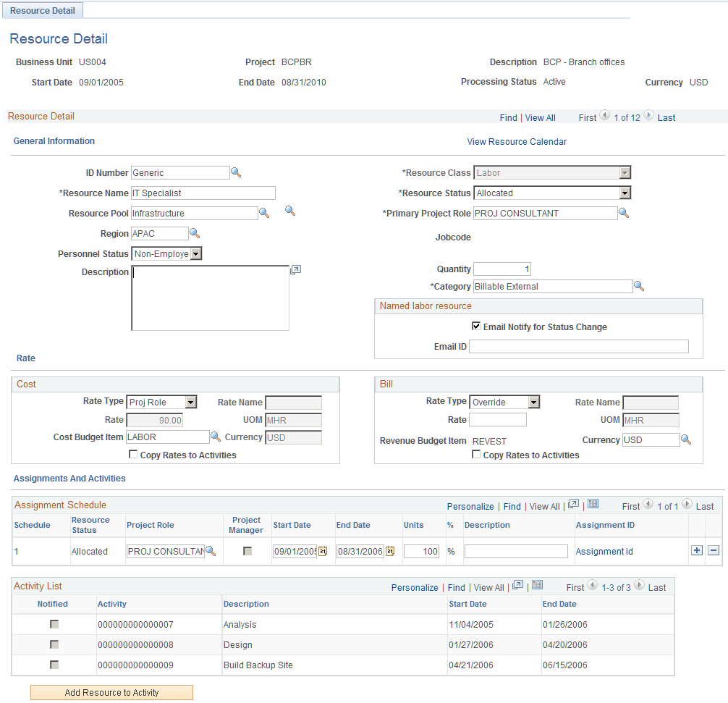The width and height of the screenshot is (728, 703).
Task: Click the Add Resource to Activity button
Action: [111, 692]
